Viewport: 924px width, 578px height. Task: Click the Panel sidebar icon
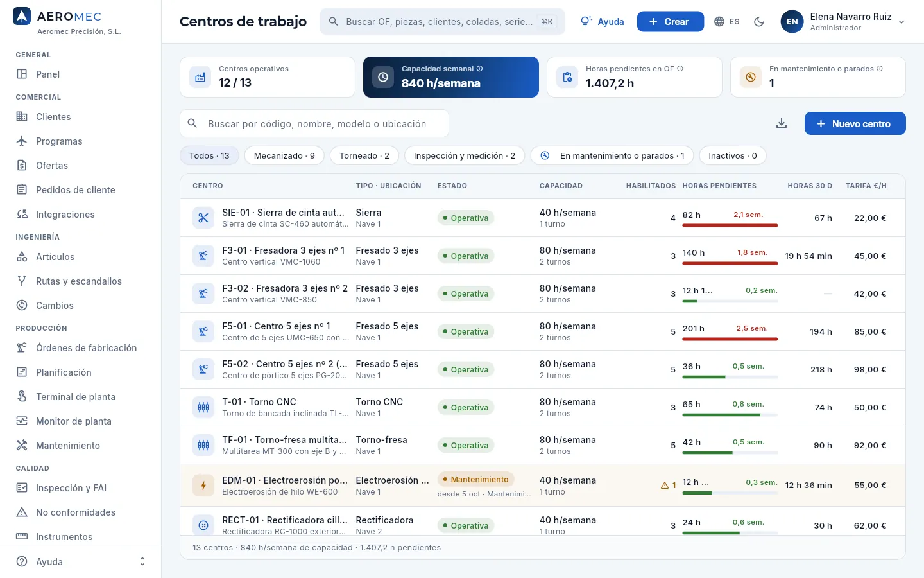(22, 74)
